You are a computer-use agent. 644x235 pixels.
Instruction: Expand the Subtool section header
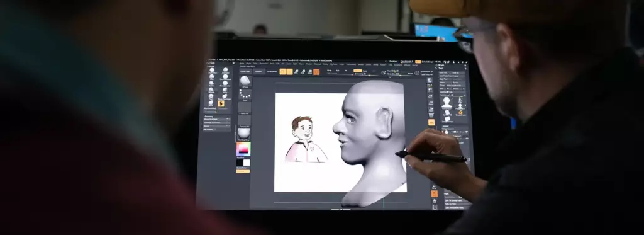pos(445,126)
